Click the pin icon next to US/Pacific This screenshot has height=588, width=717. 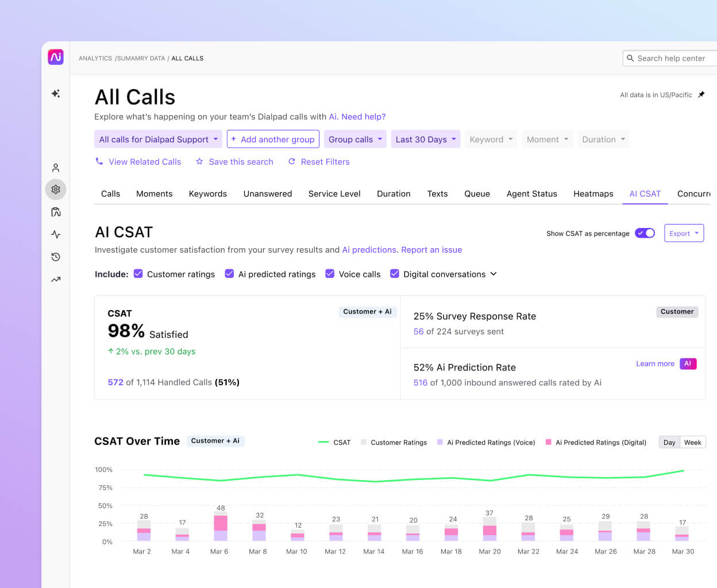(x=701, y=95)
